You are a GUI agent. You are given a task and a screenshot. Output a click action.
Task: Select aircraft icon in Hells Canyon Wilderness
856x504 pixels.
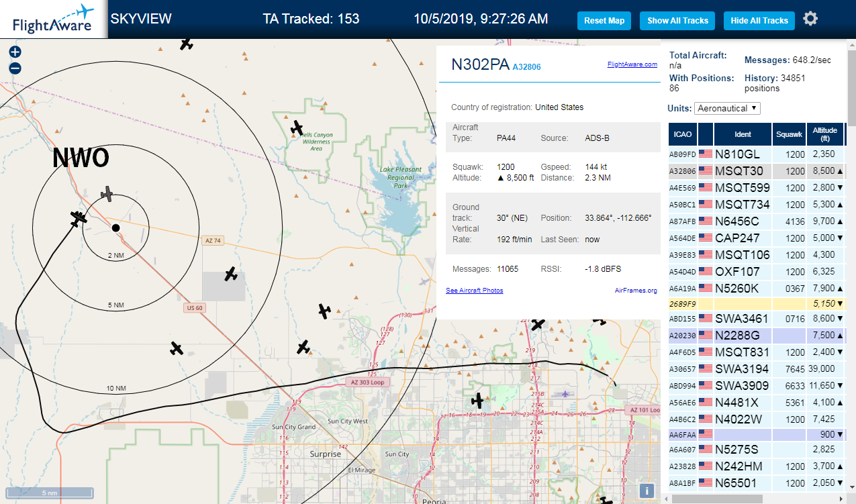coord(297,127)
